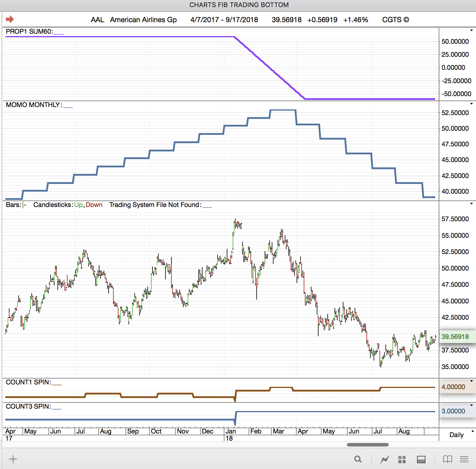
Task: Open the magnifier search tool
Action: point(358,459)
